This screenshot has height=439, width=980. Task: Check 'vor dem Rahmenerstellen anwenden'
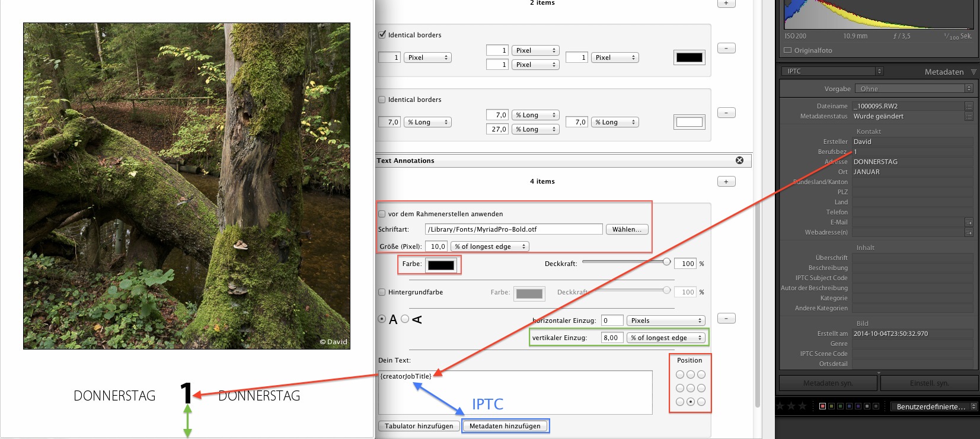[382, 214]
